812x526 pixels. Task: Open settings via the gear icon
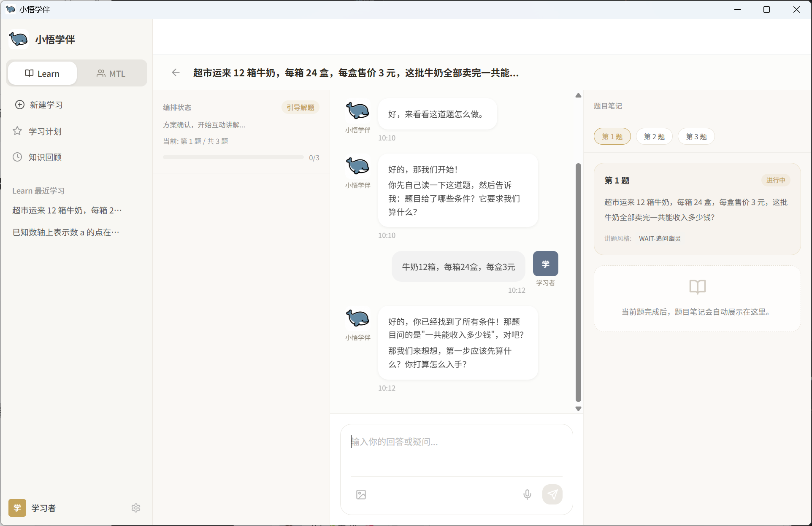click(135, 508)
